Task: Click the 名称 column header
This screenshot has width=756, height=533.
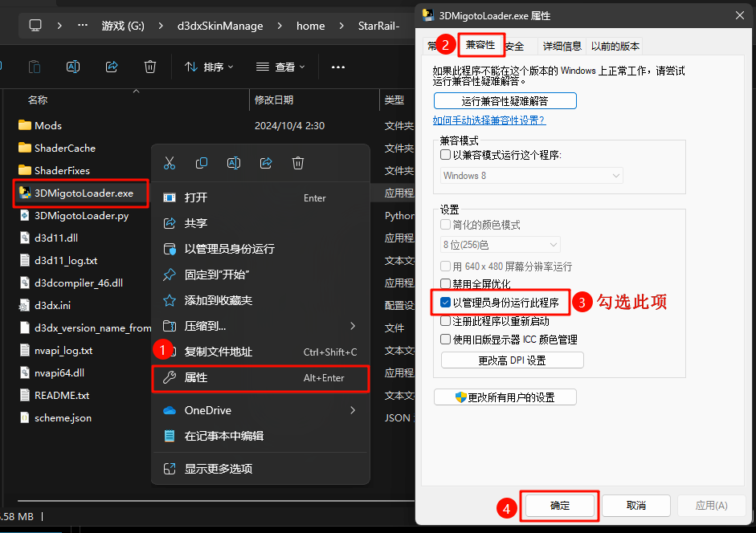Action: point(38,100)
